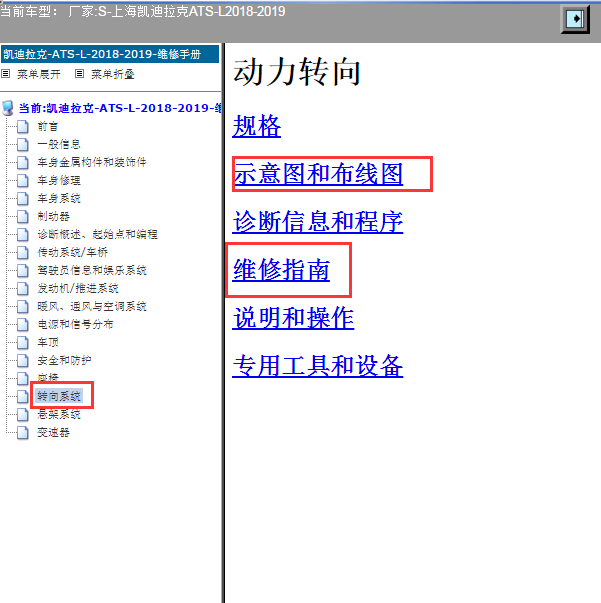Open the 示意图和布线图 link

tap(318, 174)
